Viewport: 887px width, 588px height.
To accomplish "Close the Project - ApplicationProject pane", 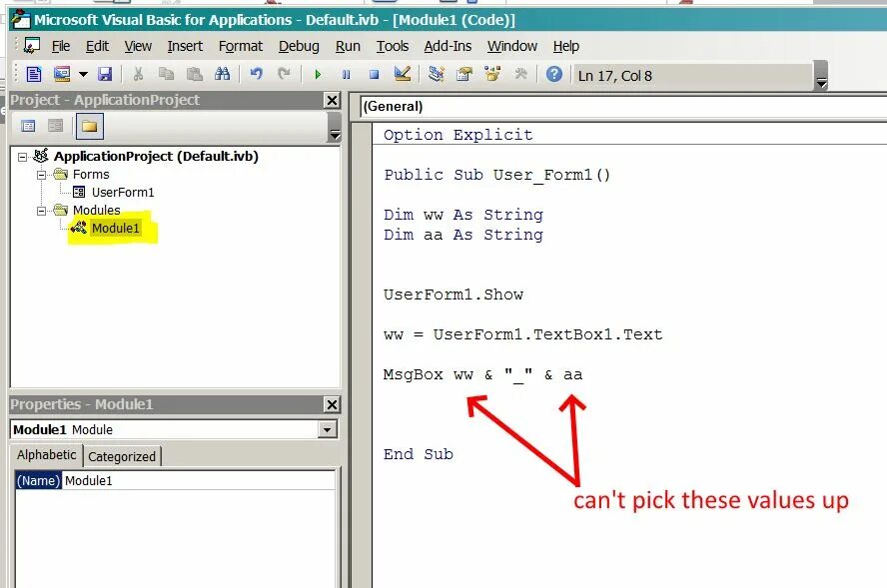I will pos(332,100).
